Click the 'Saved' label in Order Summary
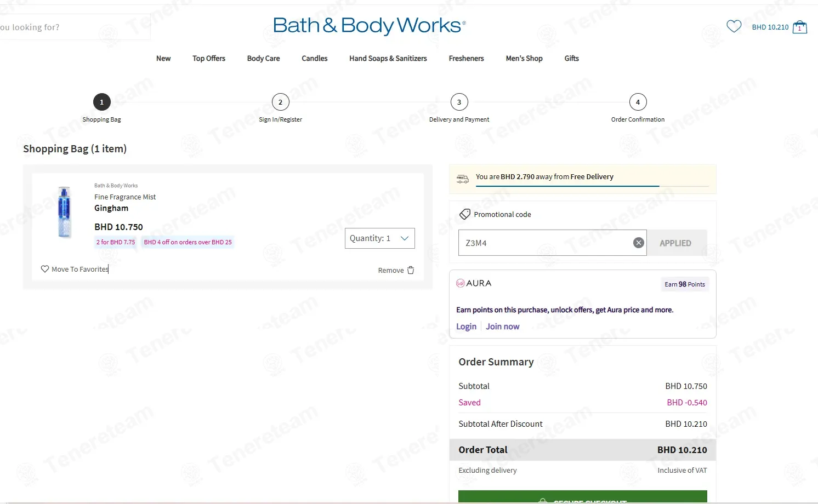The height and width of the screenshot is (504, 818). click(x=469, y=403)
